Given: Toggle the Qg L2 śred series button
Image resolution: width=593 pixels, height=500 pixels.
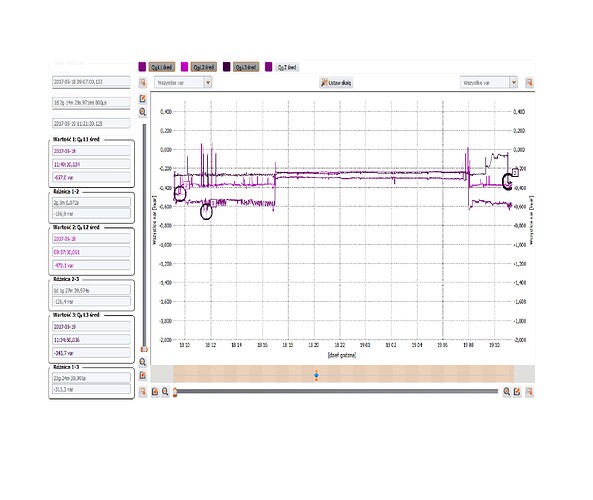Looking at the screenshot, I should pyautogui.click(x=204, y=67).
